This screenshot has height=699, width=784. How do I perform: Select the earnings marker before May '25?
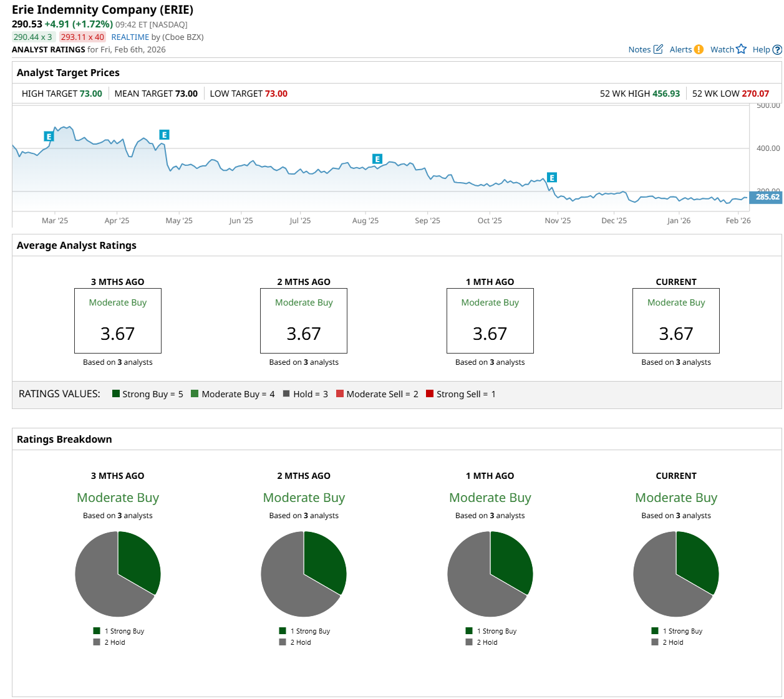pos(164,135)
